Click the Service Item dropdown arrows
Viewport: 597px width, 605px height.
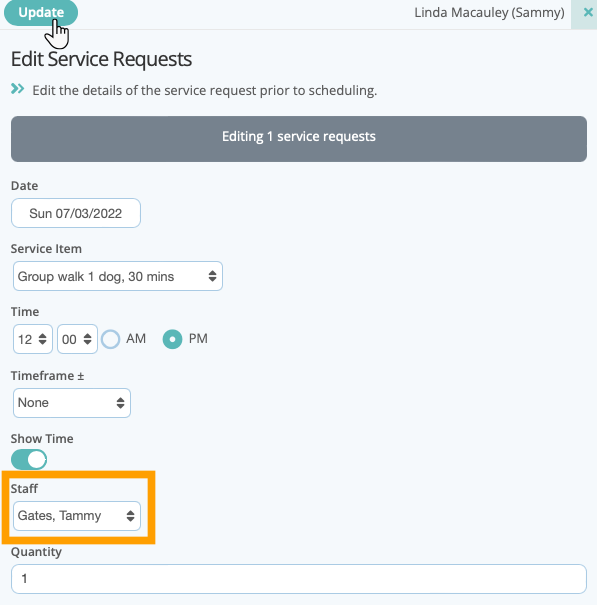point(212,276)
